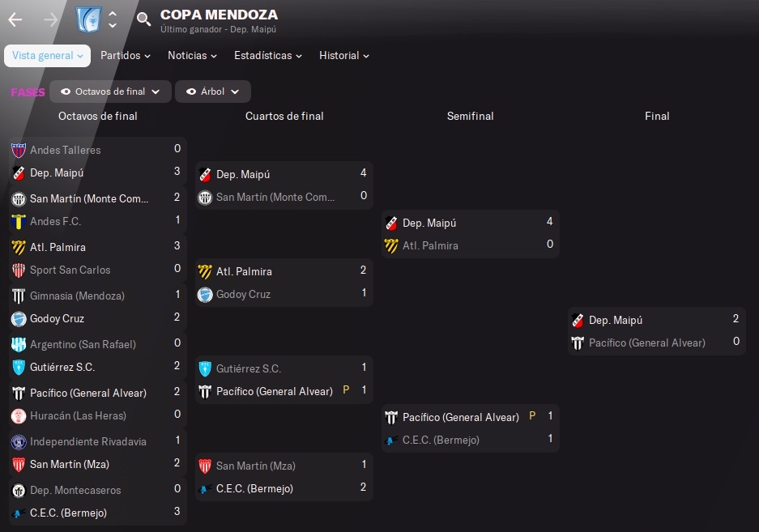Click Argentino (San Rafael) club crest

[19, 344]
